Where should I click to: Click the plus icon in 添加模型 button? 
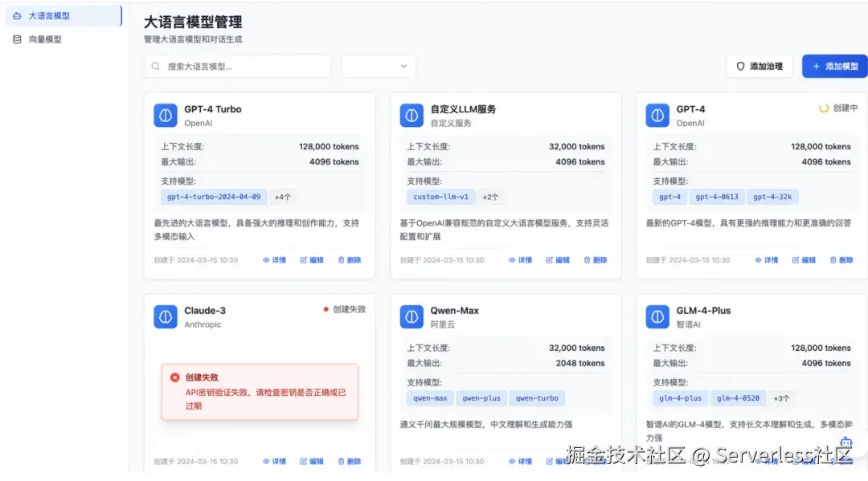[x=816, y=67]
